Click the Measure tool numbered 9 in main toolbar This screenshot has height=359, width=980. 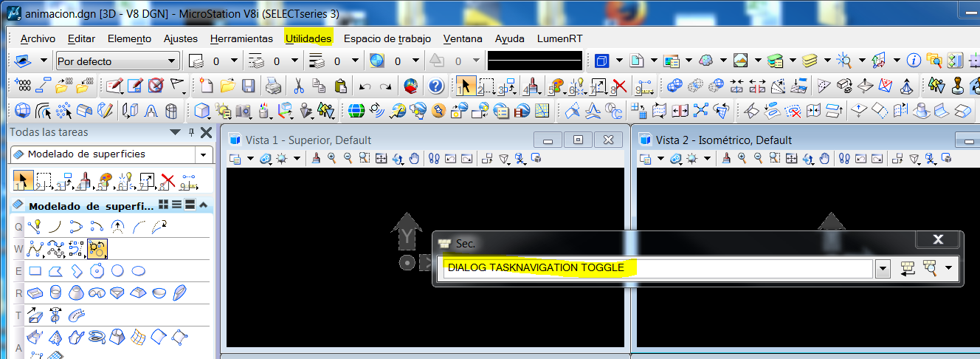point(645,86)
